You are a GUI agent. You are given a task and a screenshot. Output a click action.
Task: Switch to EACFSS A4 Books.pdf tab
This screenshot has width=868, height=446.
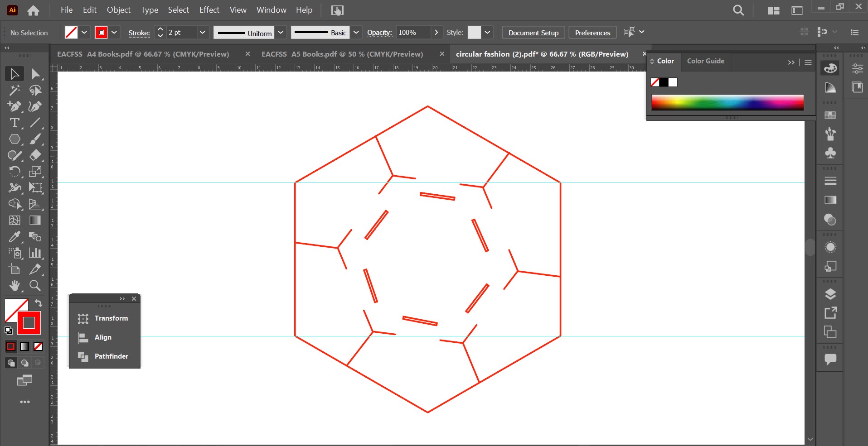pyautogui.click(x=143, y=54)
